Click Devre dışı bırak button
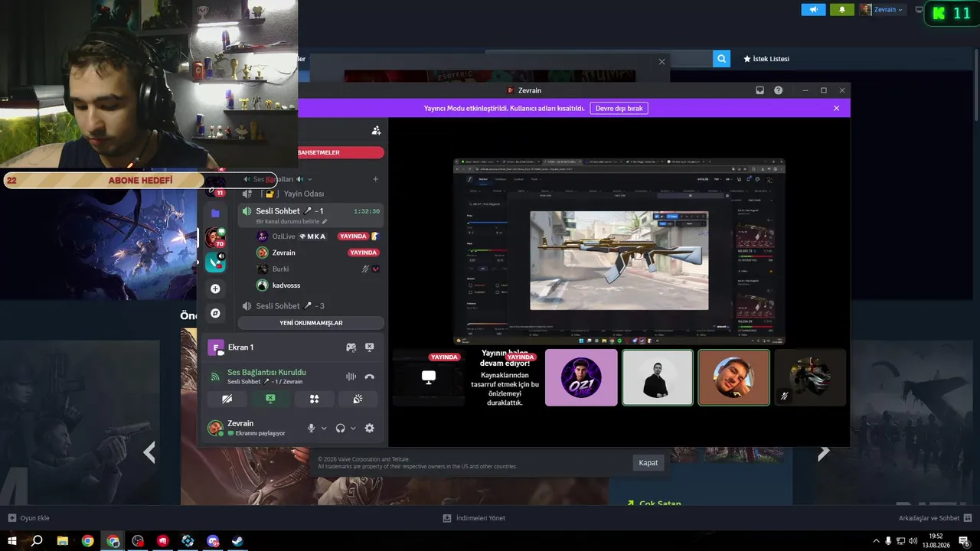980x551 pixels. click(x=619, y=109)
